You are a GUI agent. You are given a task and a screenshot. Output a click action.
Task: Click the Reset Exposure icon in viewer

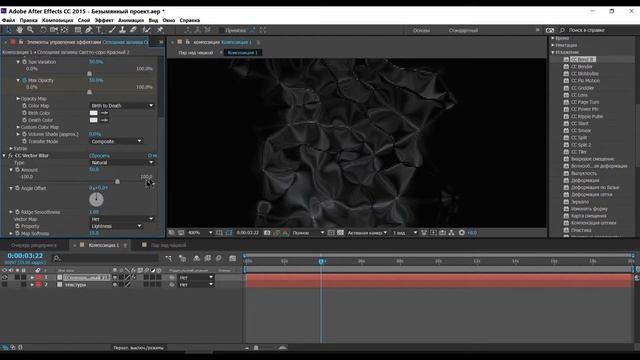(462, 233)
